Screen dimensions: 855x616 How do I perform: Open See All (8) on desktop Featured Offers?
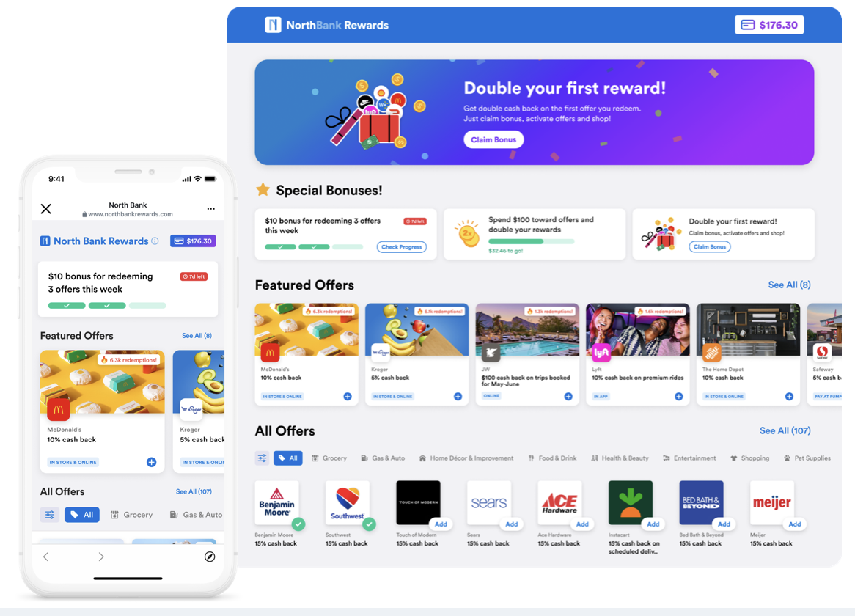(x=789, y=285)
